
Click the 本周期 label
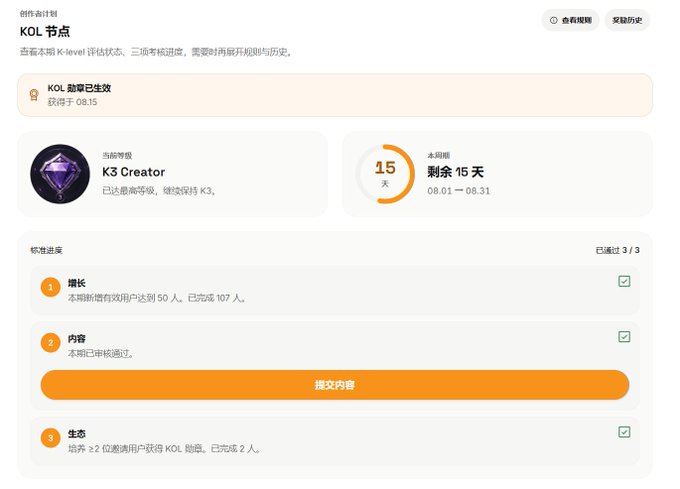click(438, 155)
